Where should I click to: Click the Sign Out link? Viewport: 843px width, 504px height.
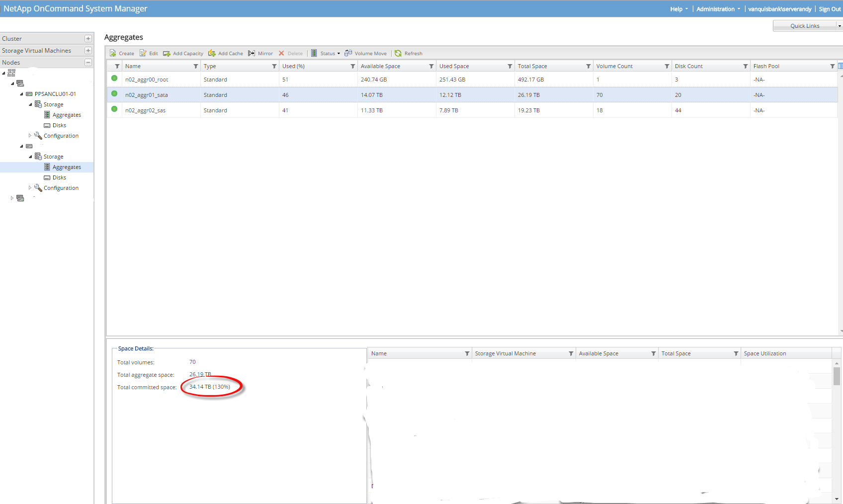[830, 9]
